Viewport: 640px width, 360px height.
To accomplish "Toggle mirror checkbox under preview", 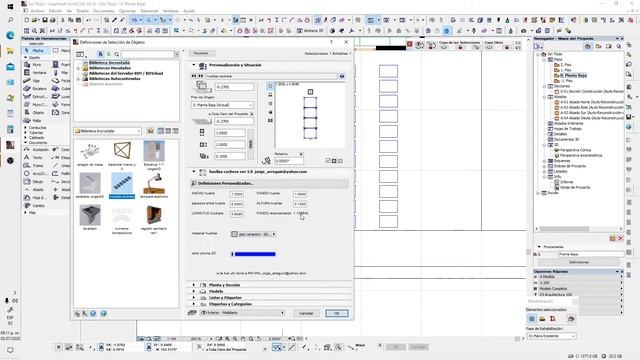I will [328, 161].
